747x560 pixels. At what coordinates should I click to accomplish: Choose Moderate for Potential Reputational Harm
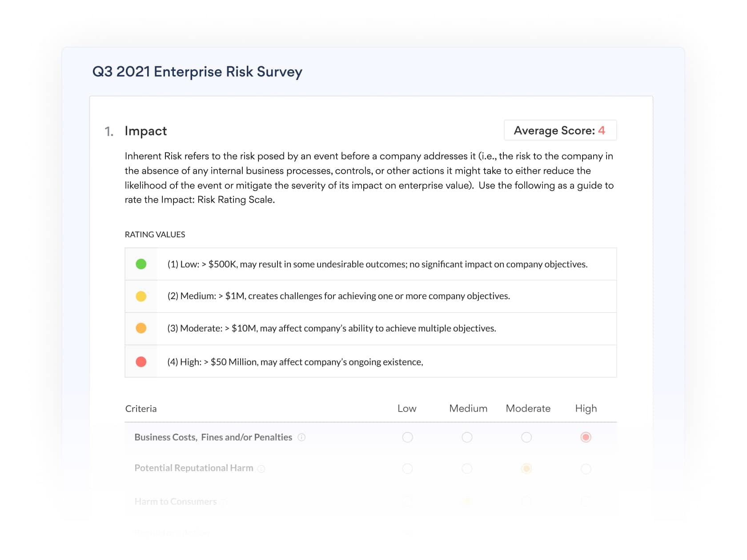tap(526, 468)
